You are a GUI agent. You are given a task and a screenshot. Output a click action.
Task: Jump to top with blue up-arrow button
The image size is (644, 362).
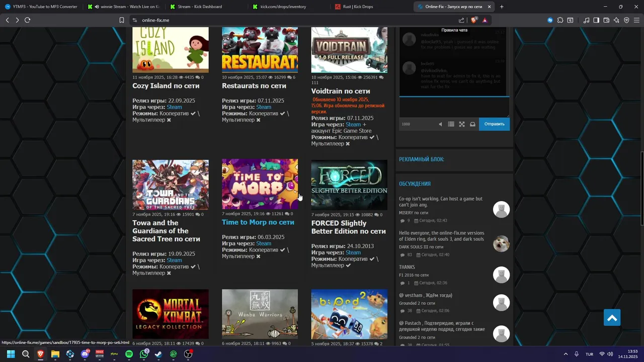tap(612, 318)
